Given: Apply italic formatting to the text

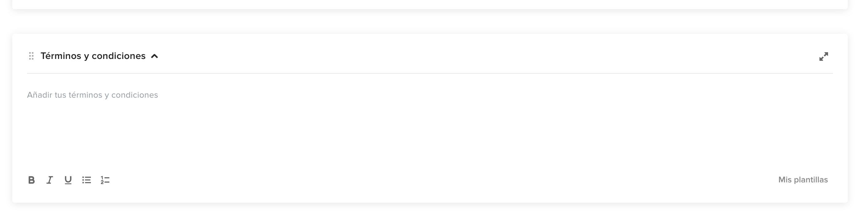Looking at the screenshot, I should (x=49, y=180).
